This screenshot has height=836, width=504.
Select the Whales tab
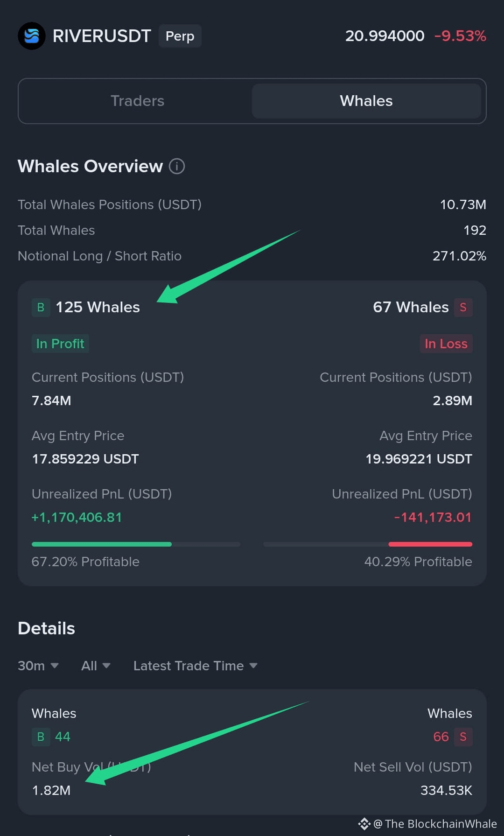pyautogui.click(x=366, y=101)
